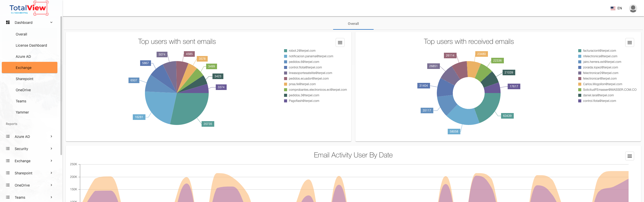The height and width of the screenshot is (202, 644).
Task: Click the 35117 donut slice label
Action: point(427,111)
